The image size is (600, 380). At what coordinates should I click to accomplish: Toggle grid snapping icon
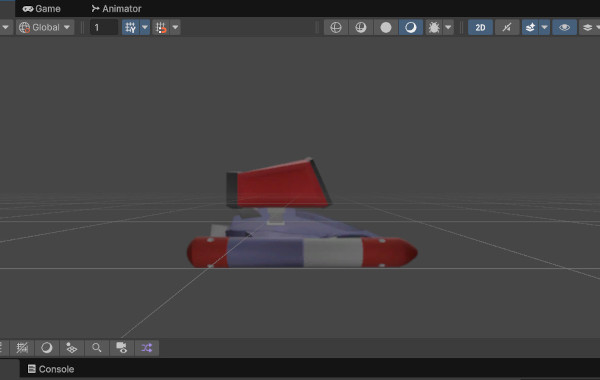click(130, 28)
